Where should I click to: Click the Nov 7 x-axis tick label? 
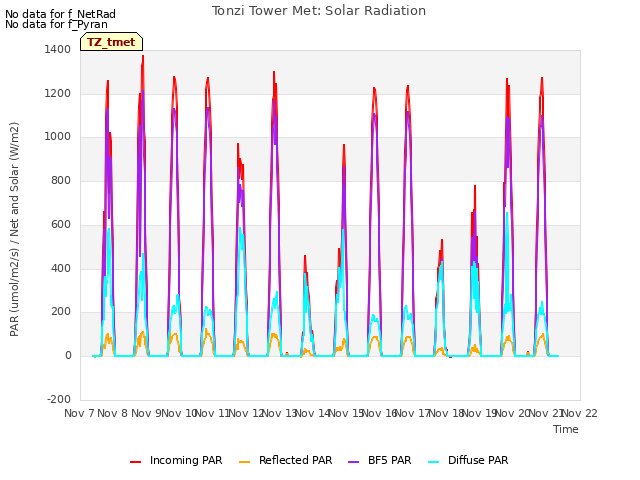(x=79, y=413)
